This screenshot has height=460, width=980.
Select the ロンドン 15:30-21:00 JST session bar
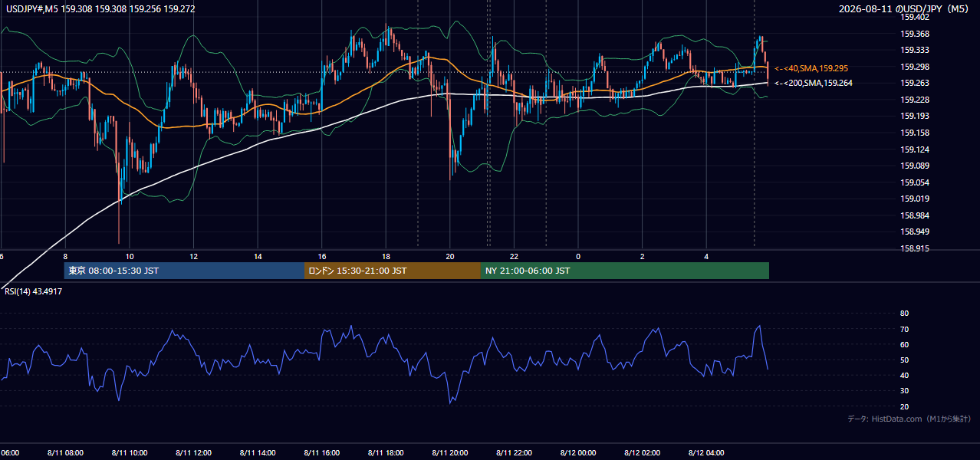point(393,271)
